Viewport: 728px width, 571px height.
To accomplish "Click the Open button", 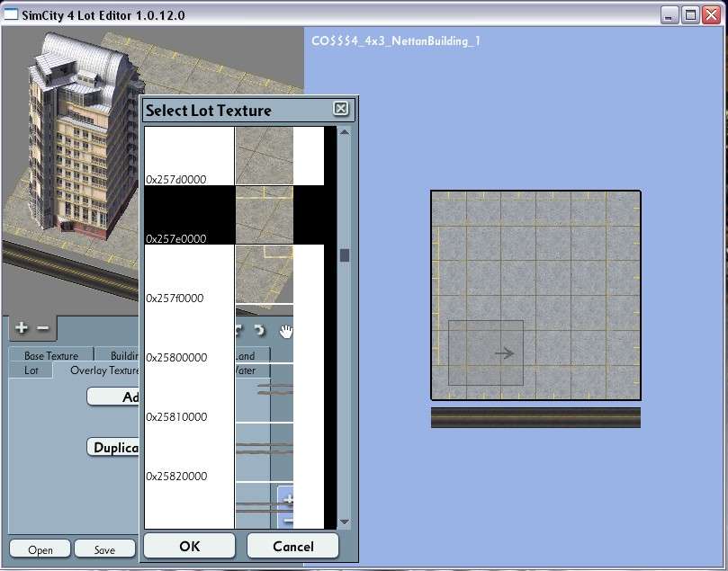I will pyautogui.click(x=40, y=549).
